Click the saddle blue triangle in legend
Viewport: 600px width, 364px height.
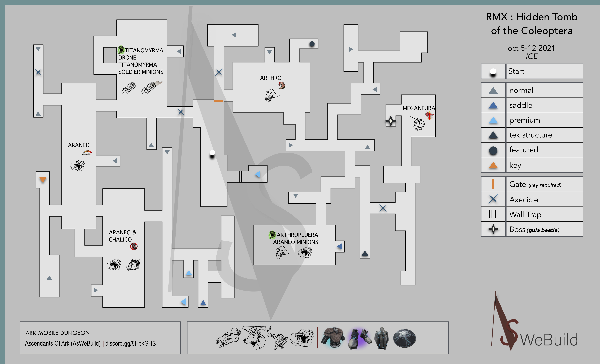493,105
